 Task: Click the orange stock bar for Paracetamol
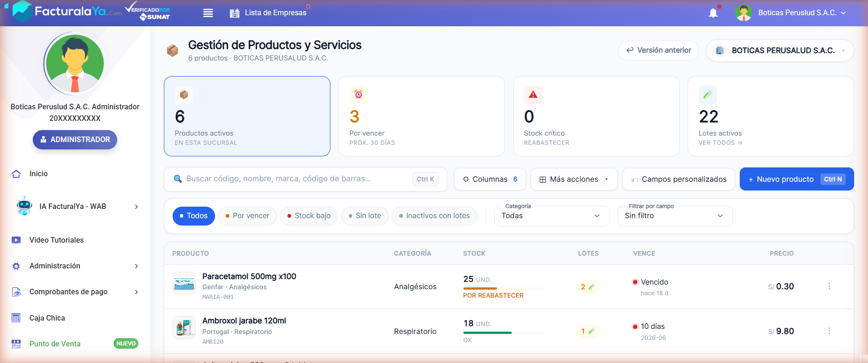coord(480,288)
